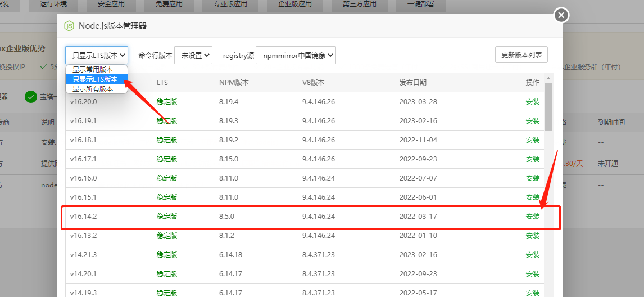
Task: Switch to the 安全应用 tab
Action: (111, 4)
